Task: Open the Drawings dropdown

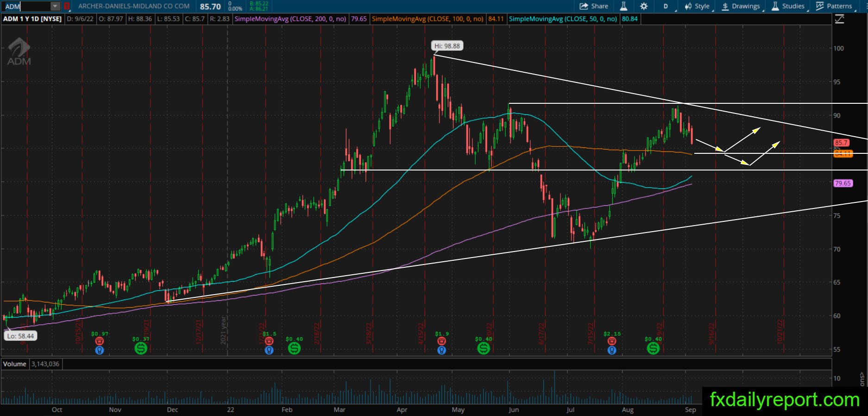Action: (741, 6)
